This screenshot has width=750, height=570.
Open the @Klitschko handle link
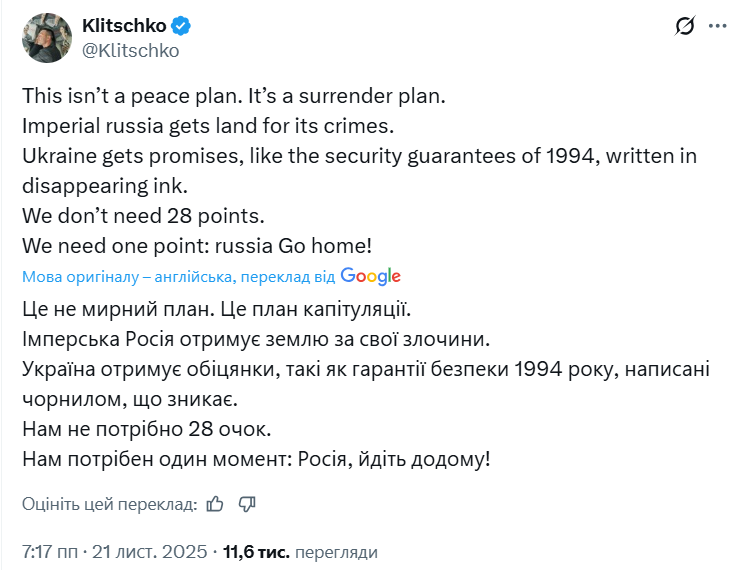pos(130,50)
